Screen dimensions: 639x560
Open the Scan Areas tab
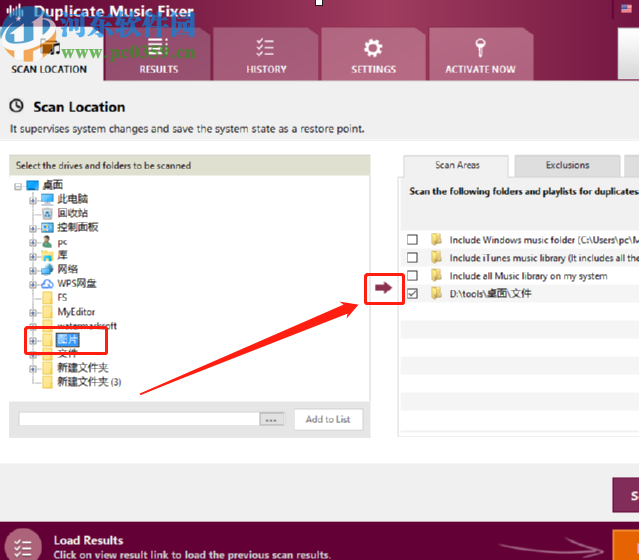pos(457,165)
